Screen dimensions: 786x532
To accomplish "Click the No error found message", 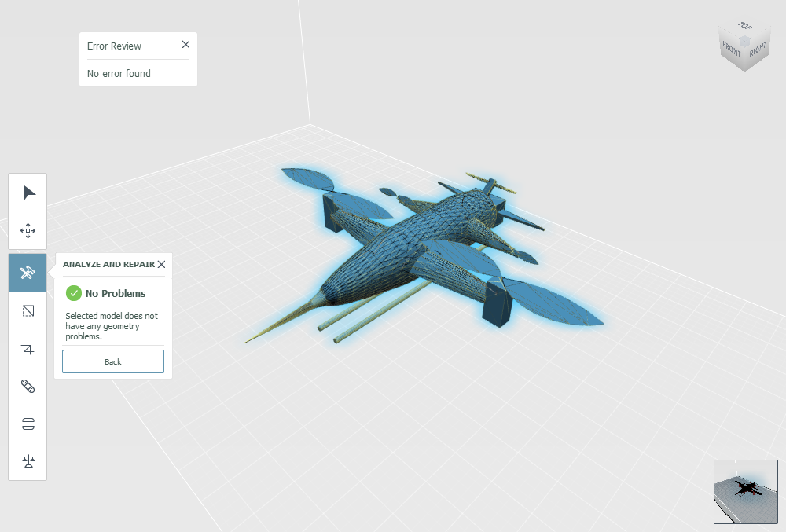I will click(x=119, y=73).
